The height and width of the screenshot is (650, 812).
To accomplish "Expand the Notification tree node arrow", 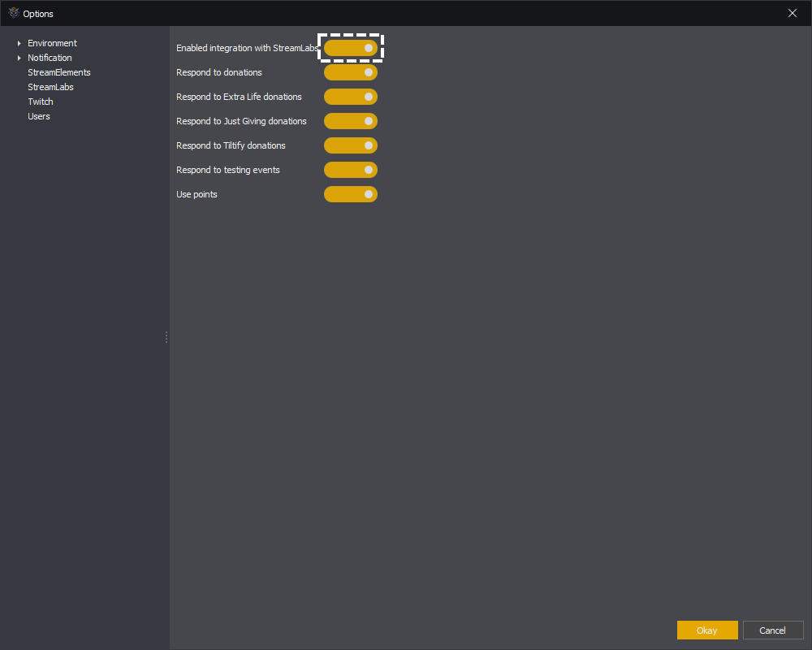I will [x=19, y=58].
